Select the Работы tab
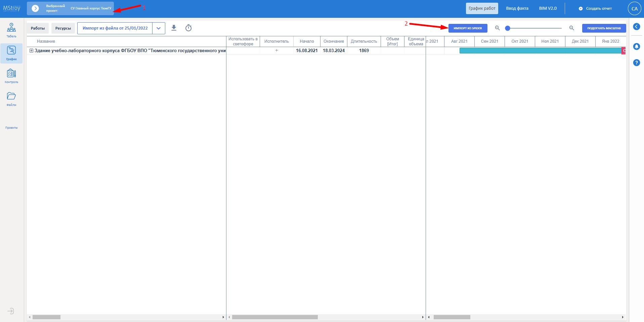The width and height of the screenshot is (644, 322). (x=38, y=28)
